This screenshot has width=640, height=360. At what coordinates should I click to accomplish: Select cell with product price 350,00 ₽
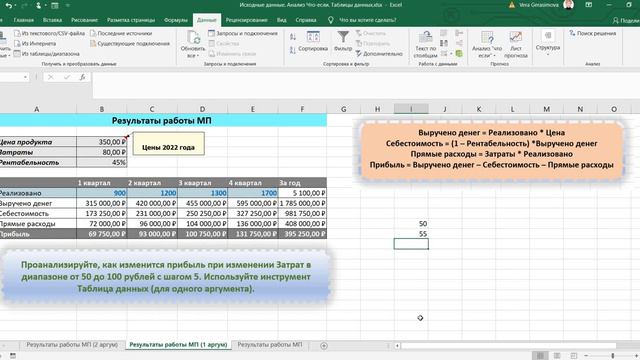(102, 142)
